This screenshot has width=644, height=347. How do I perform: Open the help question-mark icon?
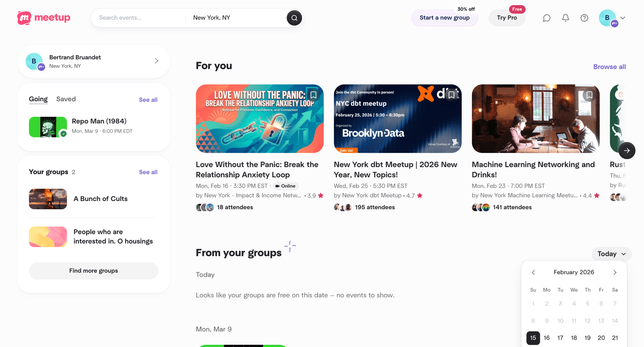[584, 18]
